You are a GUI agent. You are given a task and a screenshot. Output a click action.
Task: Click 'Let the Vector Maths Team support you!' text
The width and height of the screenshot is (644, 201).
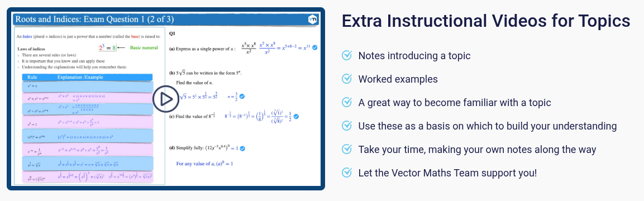tap(447, 173)
